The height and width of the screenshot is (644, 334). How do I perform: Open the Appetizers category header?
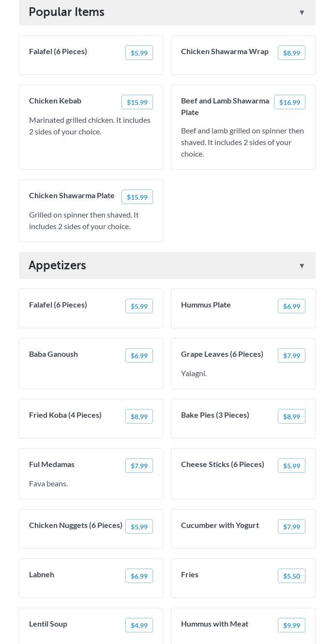[57, 265]
